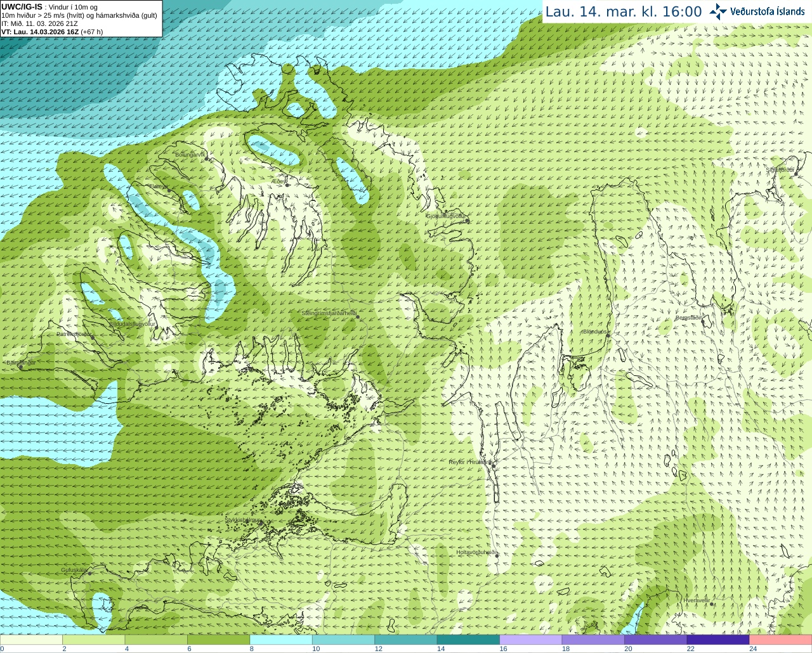
Task: Click the Æðey station dot
Action: (x=287, y=185)
